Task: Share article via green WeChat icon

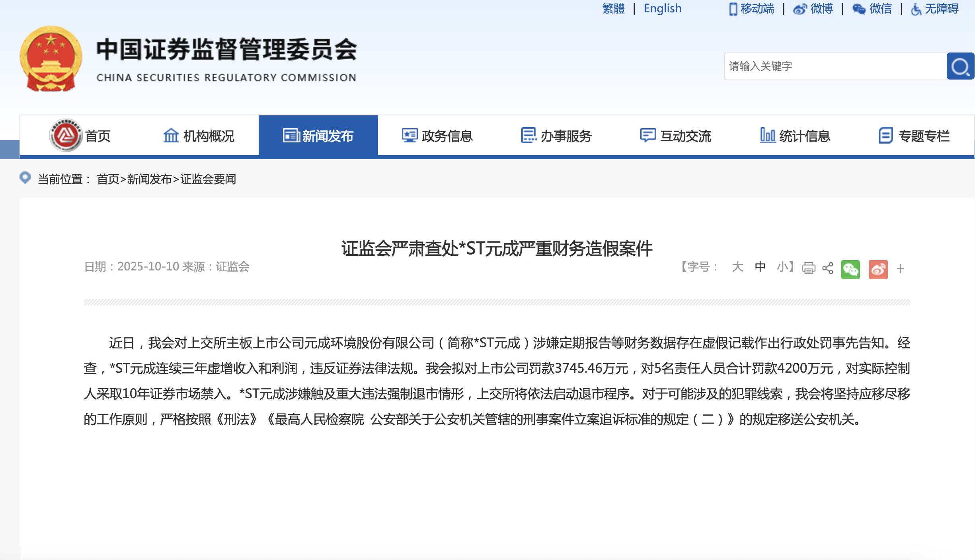Action: click(x=850, y=269)
